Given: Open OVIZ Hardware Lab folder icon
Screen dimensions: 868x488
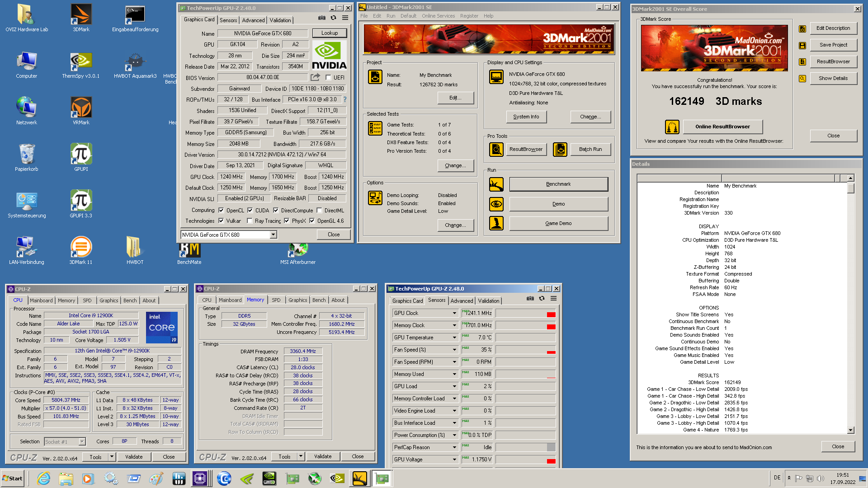Looking at the screenshot, I should (27, 18).
